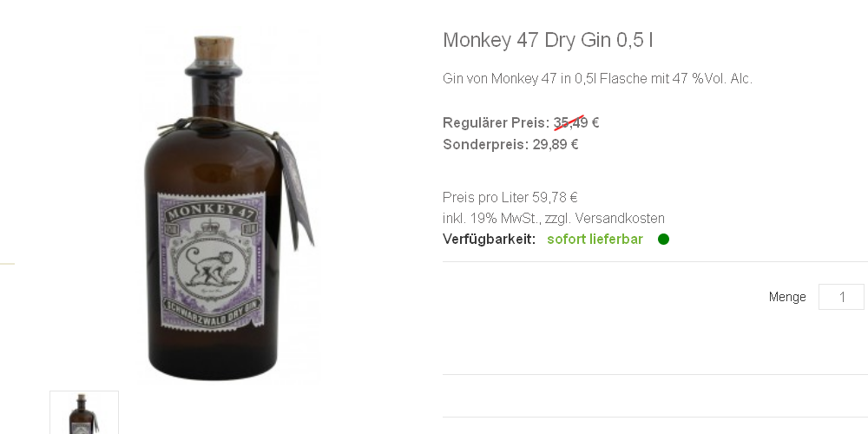
Task: Click the product description text about 47 %Vol.
Action: 597,79
